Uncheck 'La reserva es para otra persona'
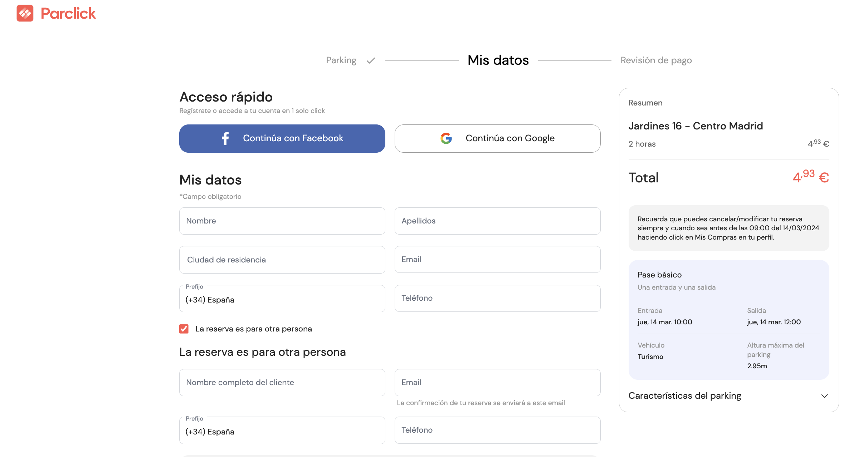 184,329
